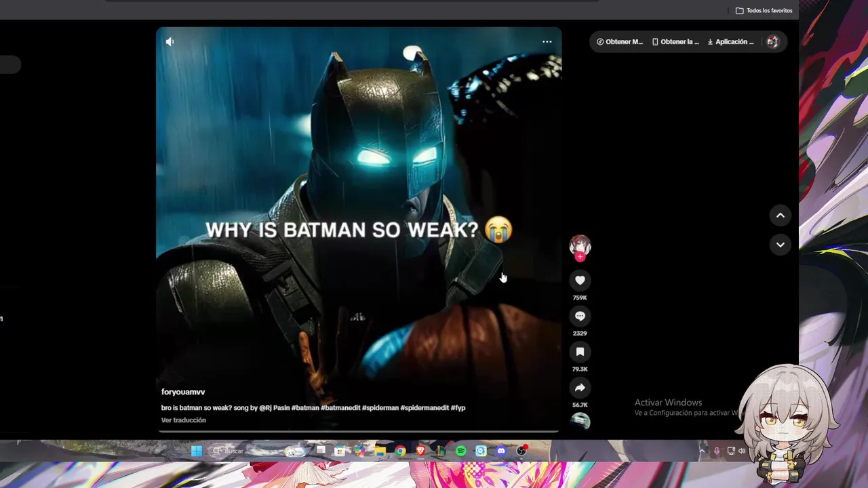Viewport: 868px width, 488px height.
Task: Open the #spidermanedit hashtag
Action: coord(425,408)
